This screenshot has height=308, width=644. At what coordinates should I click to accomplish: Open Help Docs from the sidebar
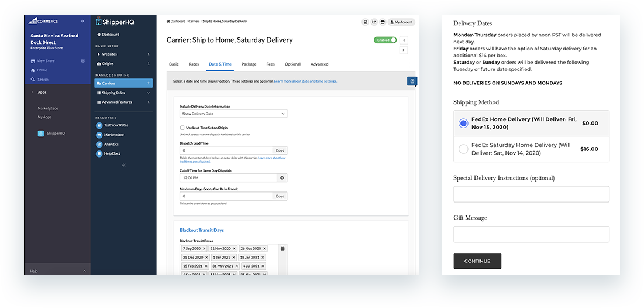click(99, 153)
